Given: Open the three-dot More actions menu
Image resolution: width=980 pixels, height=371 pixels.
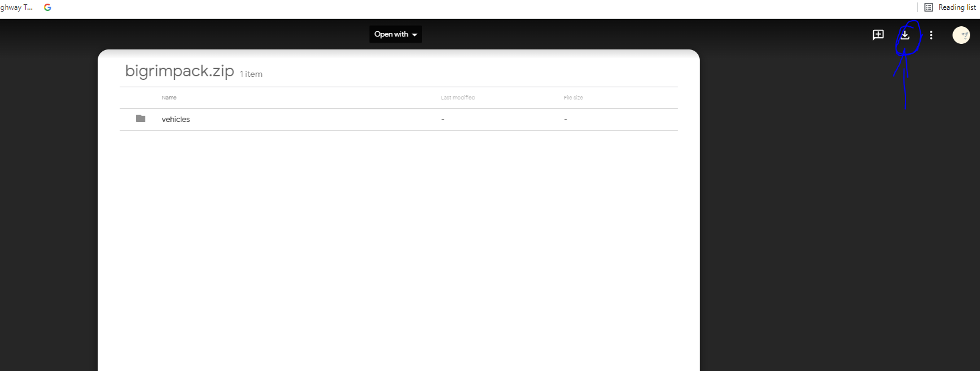Looking at the screenshot, I should [x=931, y=35].
